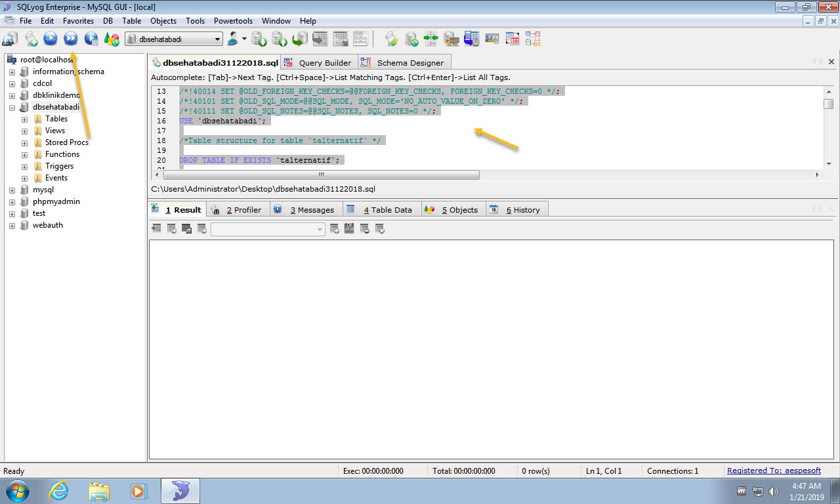Open the Objects menu
The height and width of the screenshot is (504, 840).
(x=163, y=21)
